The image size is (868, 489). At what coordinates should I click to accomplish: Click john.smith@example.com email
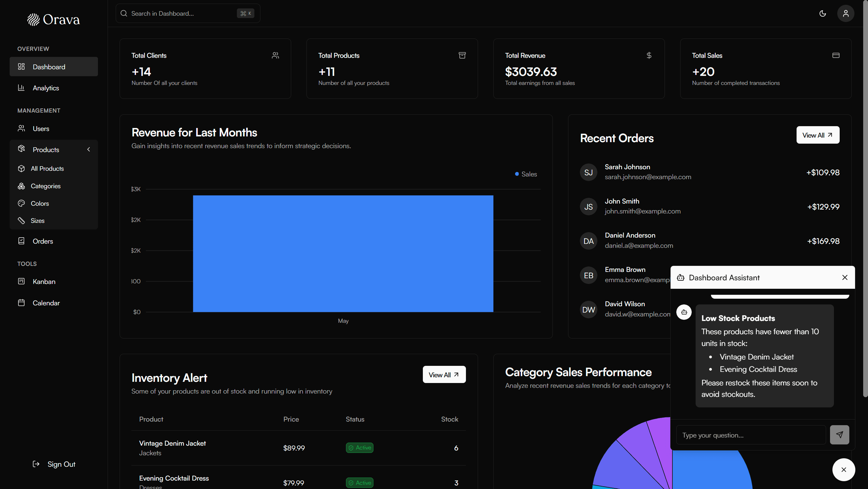point(642,211)
